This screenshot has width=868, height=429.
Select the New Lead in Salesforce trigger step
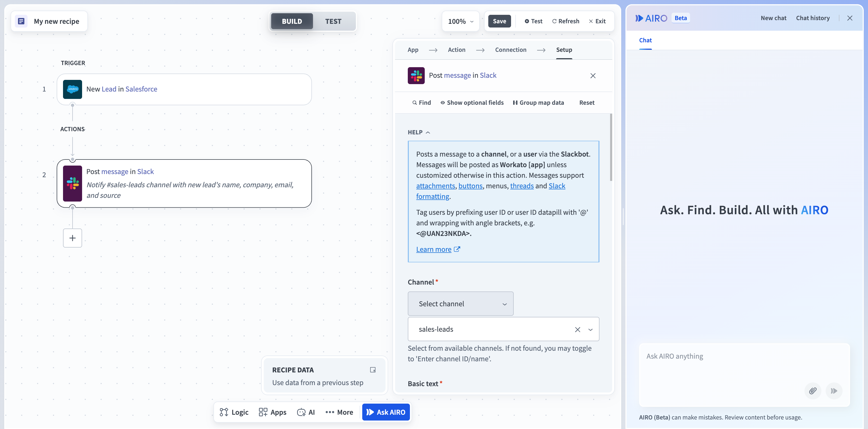184,89
